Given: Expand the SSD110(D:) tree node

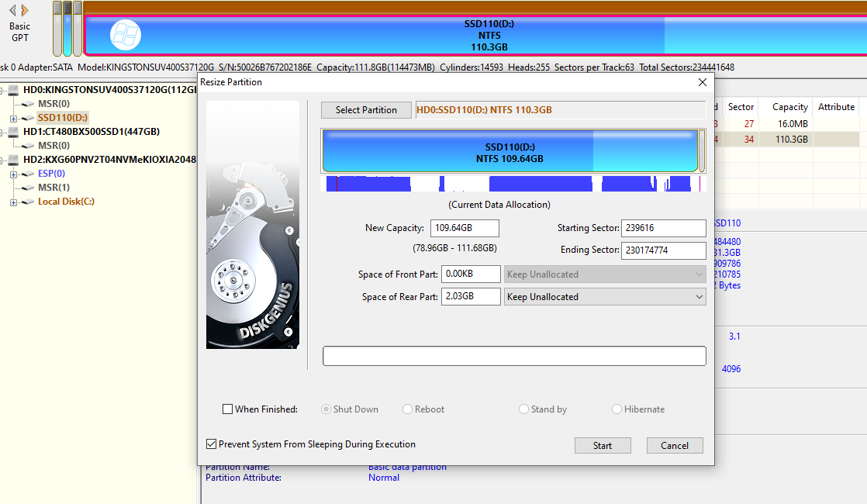Looking at the screenshot, I should pyautogui.click(x=13, y=119).
